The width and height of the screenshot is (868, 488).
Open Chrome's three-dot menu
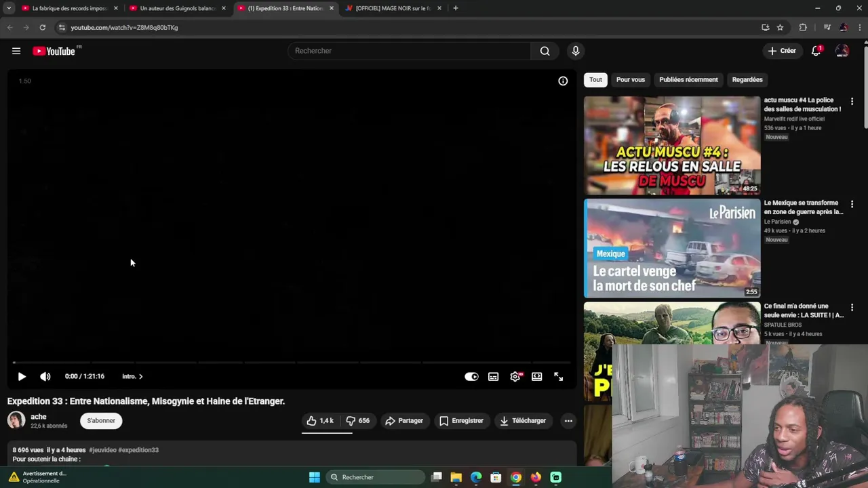click(859, 27)
